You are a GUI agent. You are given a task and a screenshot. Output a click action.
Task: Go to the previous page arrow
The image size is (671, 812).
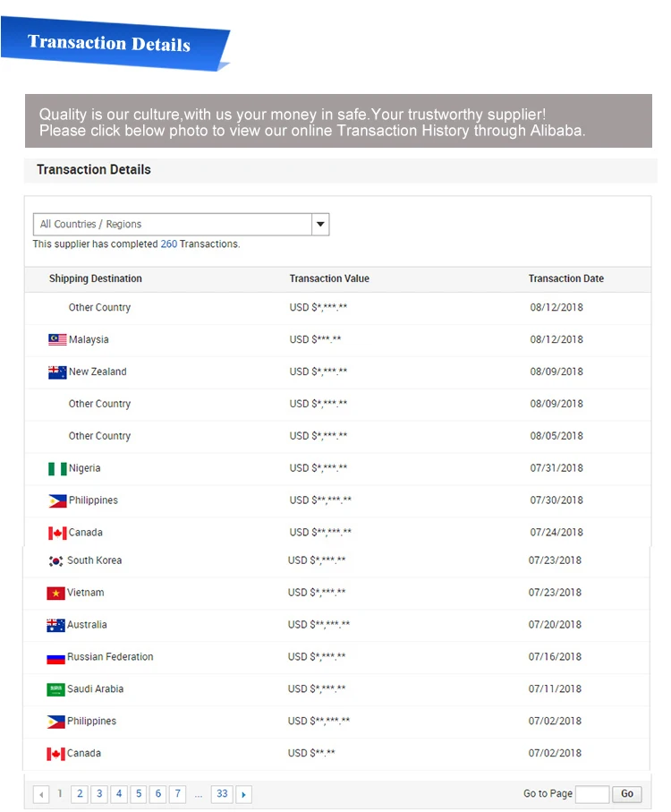[41, 794]
